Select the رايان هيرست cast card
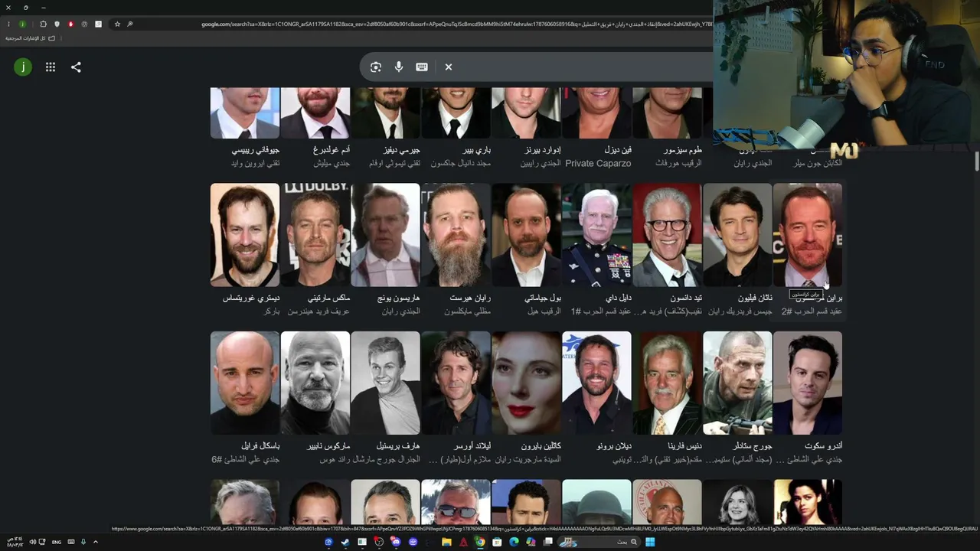Viewport: 980px width, 551px height. click(456, 250)
